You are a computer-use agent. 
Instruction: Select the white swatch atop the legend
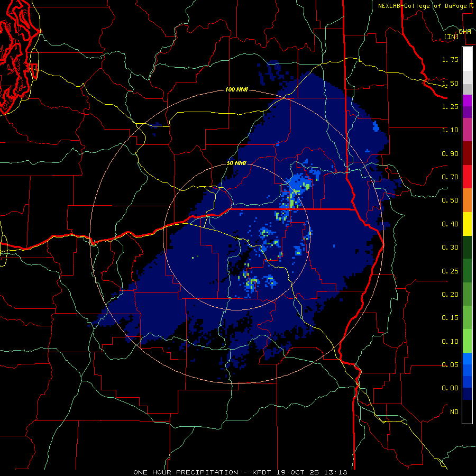[467, 59]
